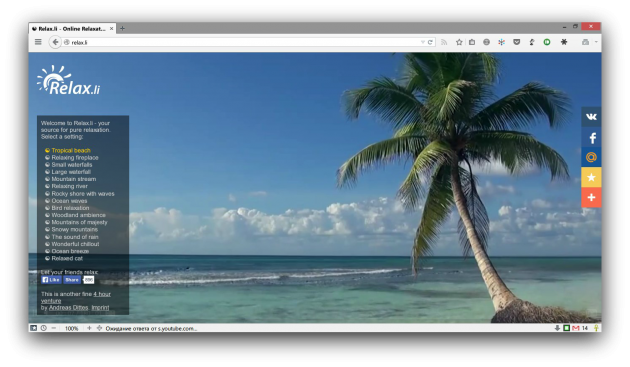This screenshot has height=367, width=630.
Task: Click the site identity globe icon
Action: (x=67, y=42)
